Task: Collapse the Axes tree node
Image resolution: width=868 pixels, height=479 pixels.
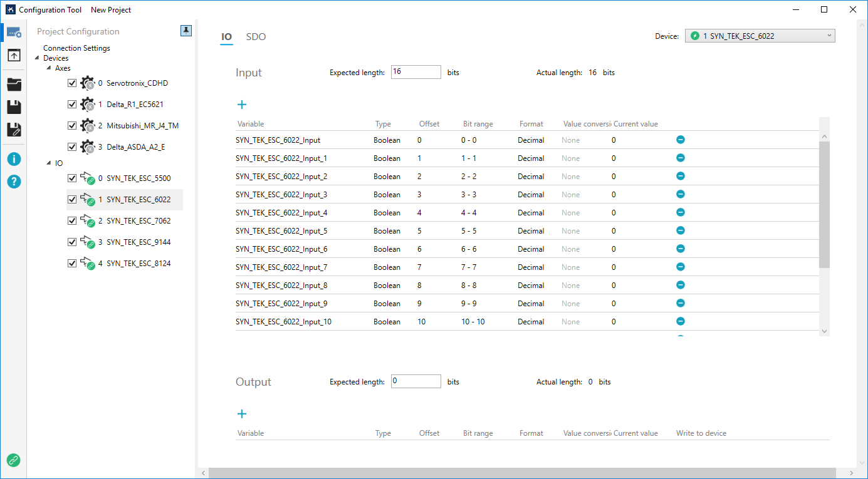Action: click(x=49, y=68)
